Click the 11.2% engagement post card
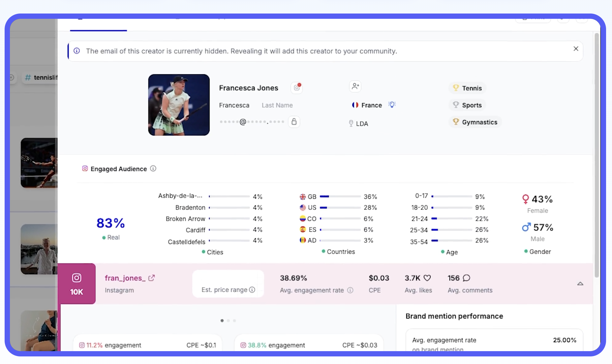Screen dimensions: 612x364 pyautogui.click(x=147, y=343)
